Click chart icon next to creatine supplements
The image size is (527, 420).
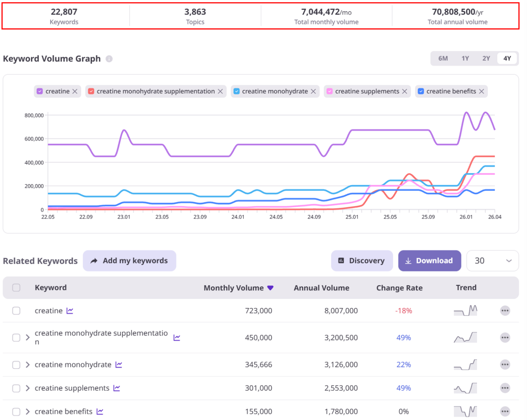tap(117, 388)
